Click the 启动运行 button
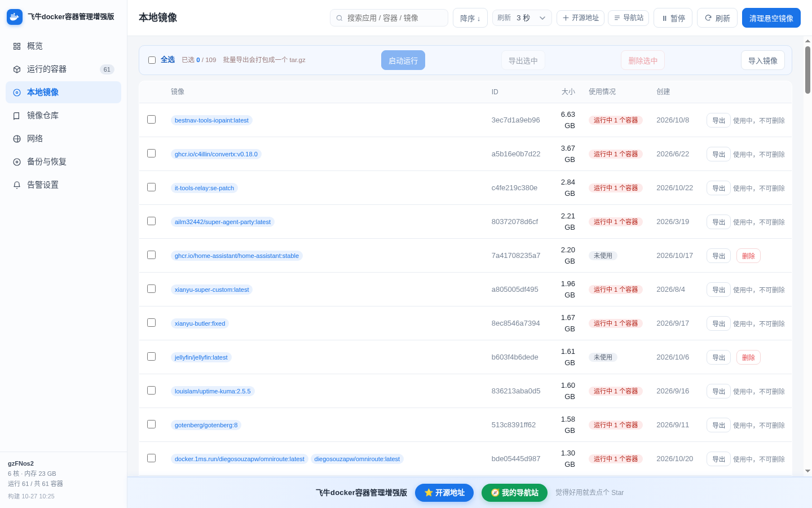 [x=403, y=60]
